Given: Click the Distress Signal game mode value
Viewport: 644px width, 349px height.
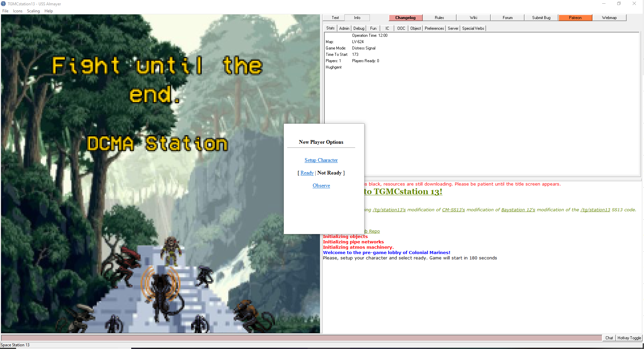Looking at the screenshot, I should (x=364, y=48).
